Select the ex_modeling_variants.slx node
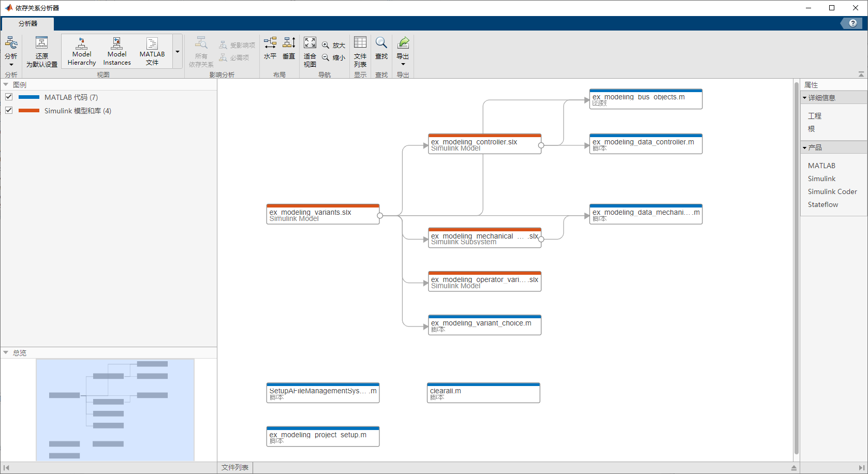 [322, 214]
